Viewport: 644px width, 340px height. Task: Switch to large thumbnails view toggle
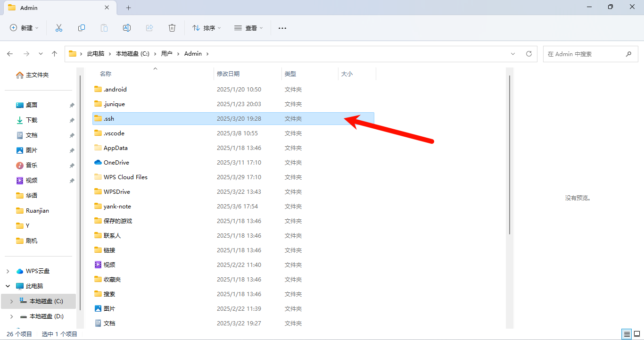(636, 334)
